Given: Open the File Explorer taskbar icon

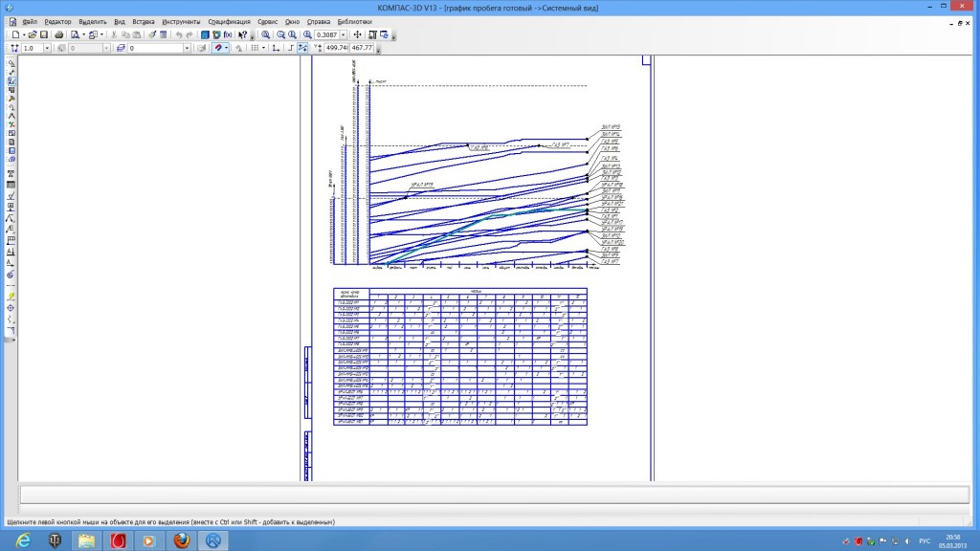Looking at the screenshot, I should pyautogui.click(x=86, y=540).
